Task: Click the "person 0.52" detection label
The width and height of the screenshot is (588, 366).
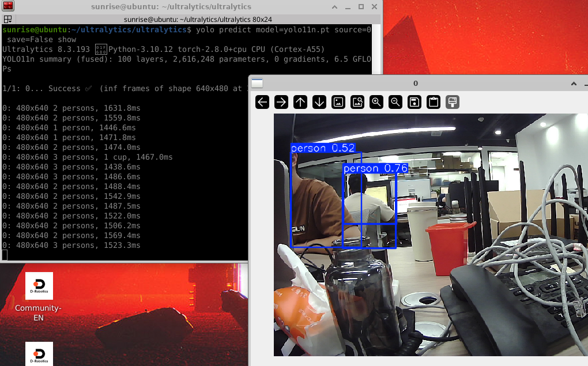Action: (x=323, y=148)
